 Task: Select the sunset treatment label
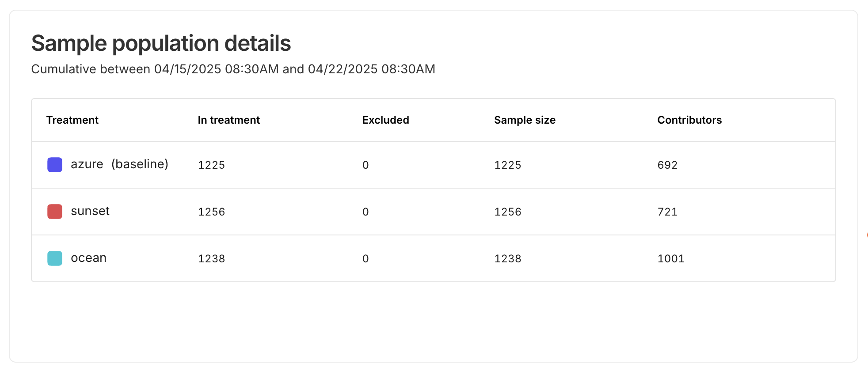[90, 211]
